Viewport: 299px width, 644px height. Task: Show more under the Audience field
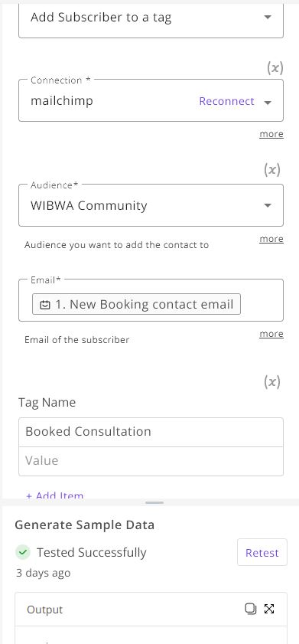click(x=271, y=239)
